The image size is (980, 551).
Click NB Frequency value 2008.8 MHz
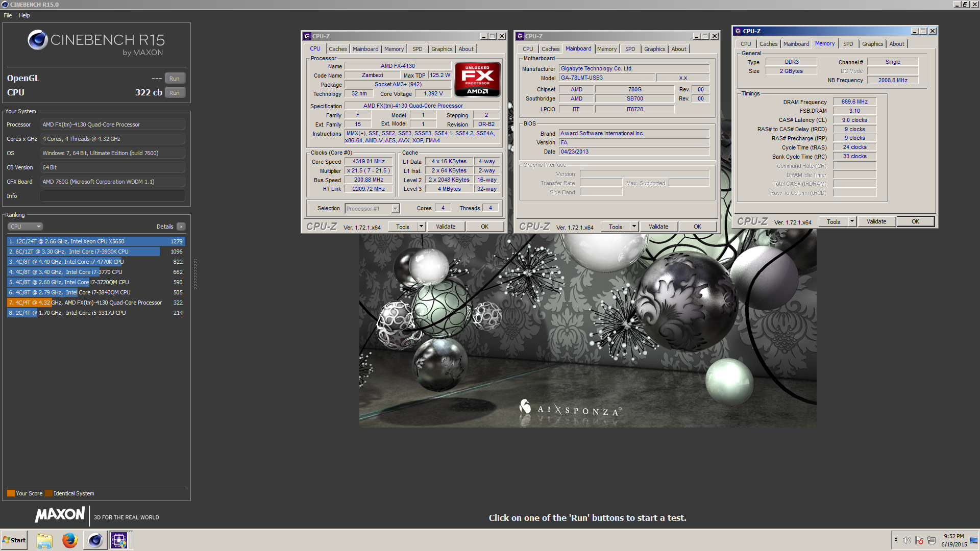(892, 80)
